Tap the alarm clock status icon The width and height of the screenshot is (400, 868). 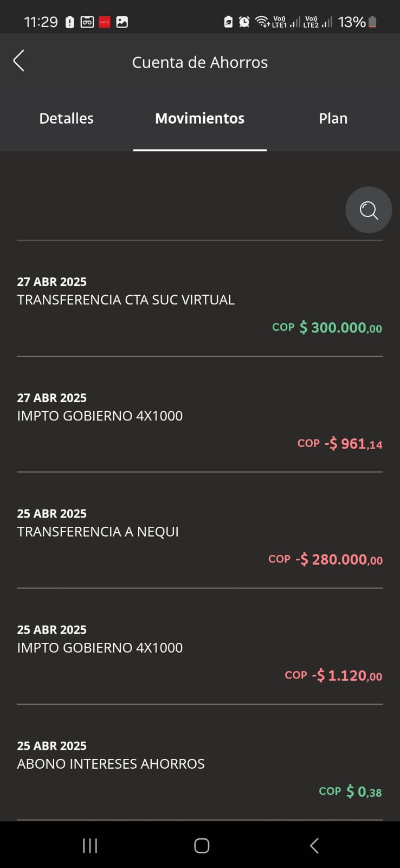click(x=244, y=22)
